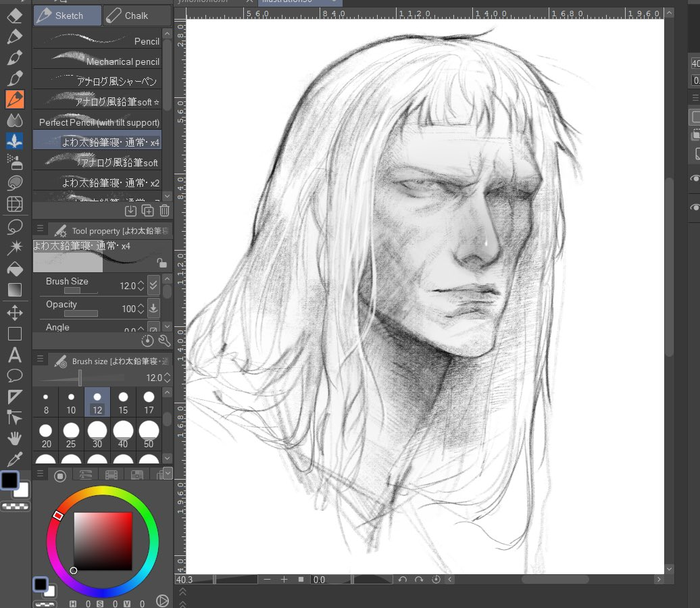700x608 pixels.
Task: Select the Eraser tool
Action: (x=15, y=15)
